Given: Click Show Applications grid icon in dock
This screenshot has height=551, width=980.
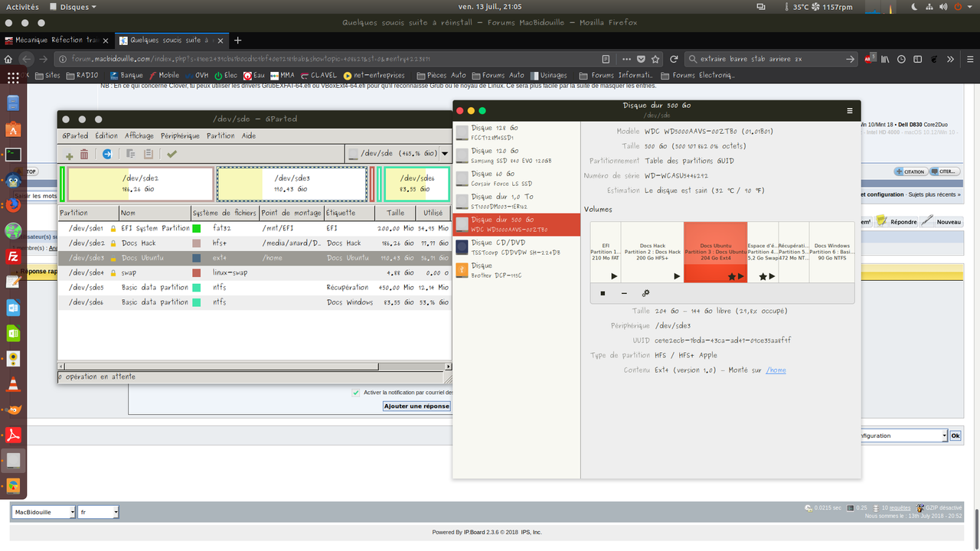Looking at the screenshot, I should point(13,77).
